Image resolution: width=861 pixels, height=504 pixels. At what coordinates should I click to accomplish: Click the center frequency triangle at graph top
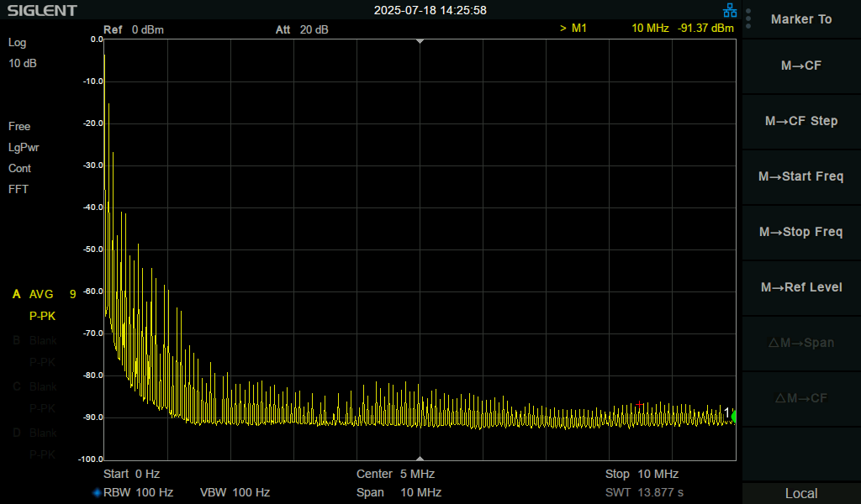(x=420, y=42)
